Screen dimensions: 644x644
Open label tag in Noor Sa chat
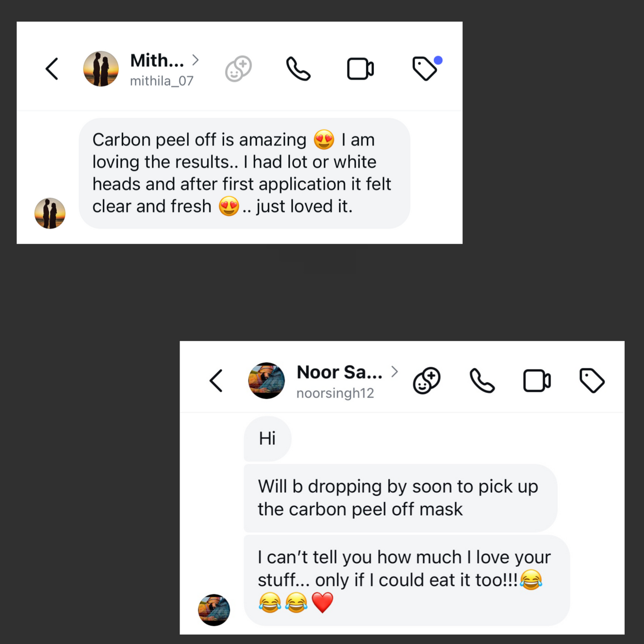pos(592,381)
